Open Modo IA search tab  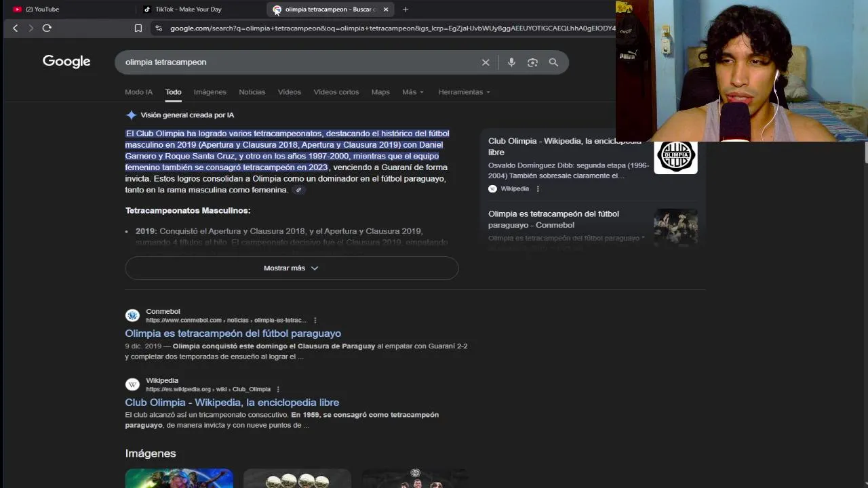(138, 92)
